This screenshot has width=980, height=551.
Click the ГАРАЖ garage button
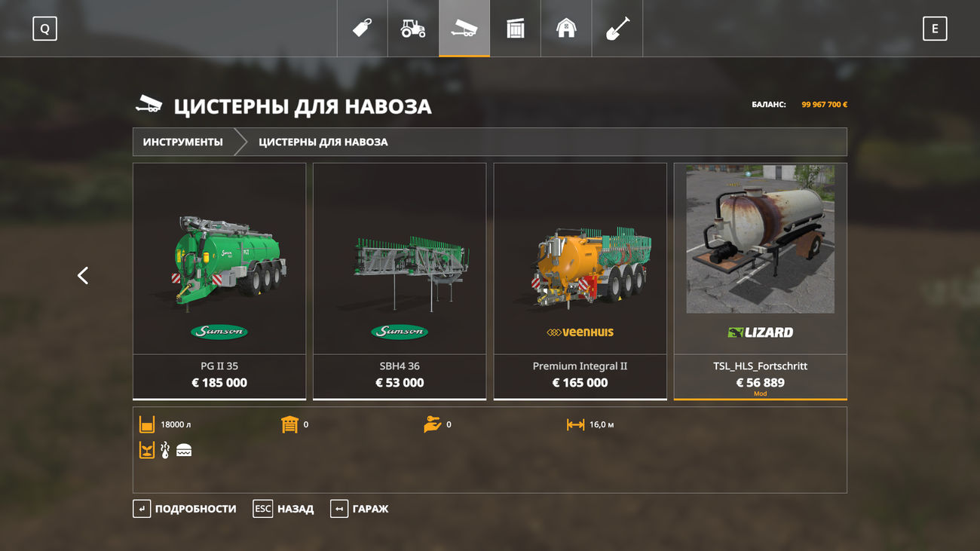(360, 509)
